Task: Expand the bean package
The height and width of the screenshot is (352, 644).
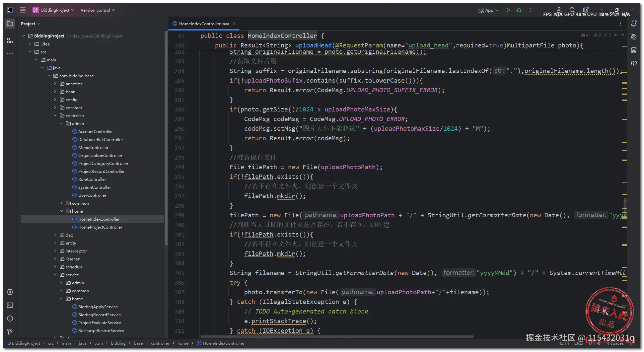Action: (x=55, y=92)
